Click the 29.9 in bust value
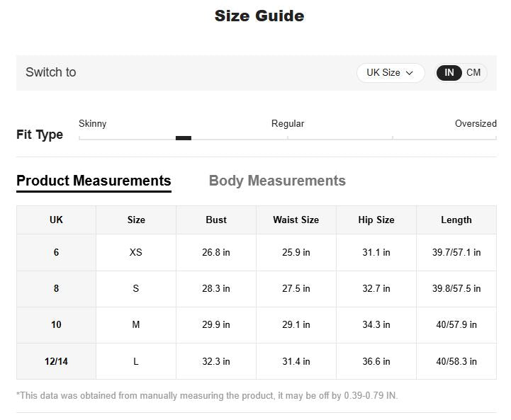 pyautogui.click(x=216, y=325)
